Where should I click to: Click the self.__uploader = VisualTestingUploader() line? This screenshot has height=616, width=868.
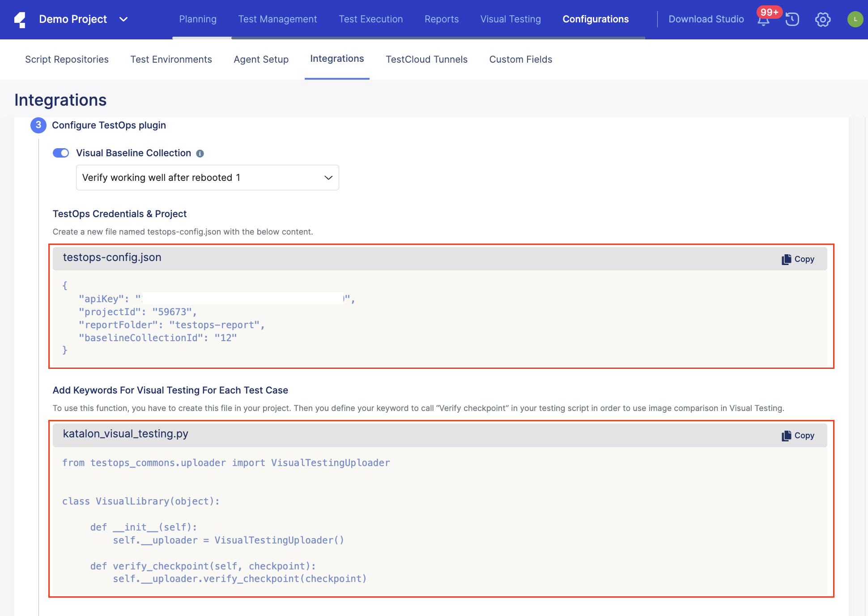coord(229,540)
